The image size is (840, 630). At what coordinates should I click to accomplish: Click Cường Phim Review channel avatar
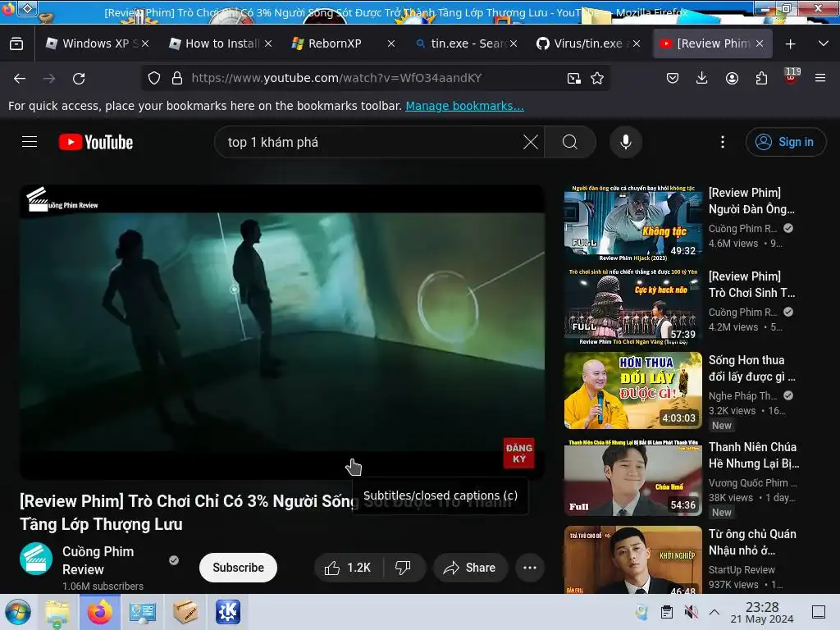36,559
